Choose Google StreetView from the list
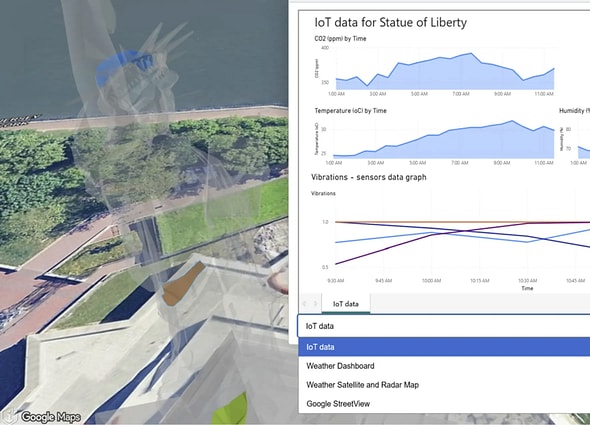590x425 pixels. pos(444,404)
